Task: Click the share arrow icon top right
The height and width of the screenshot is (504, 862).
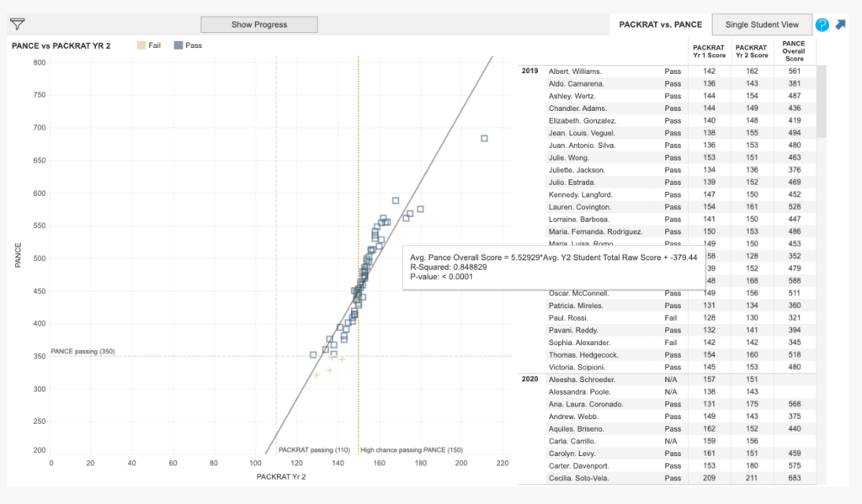Action: coord(840,25)
